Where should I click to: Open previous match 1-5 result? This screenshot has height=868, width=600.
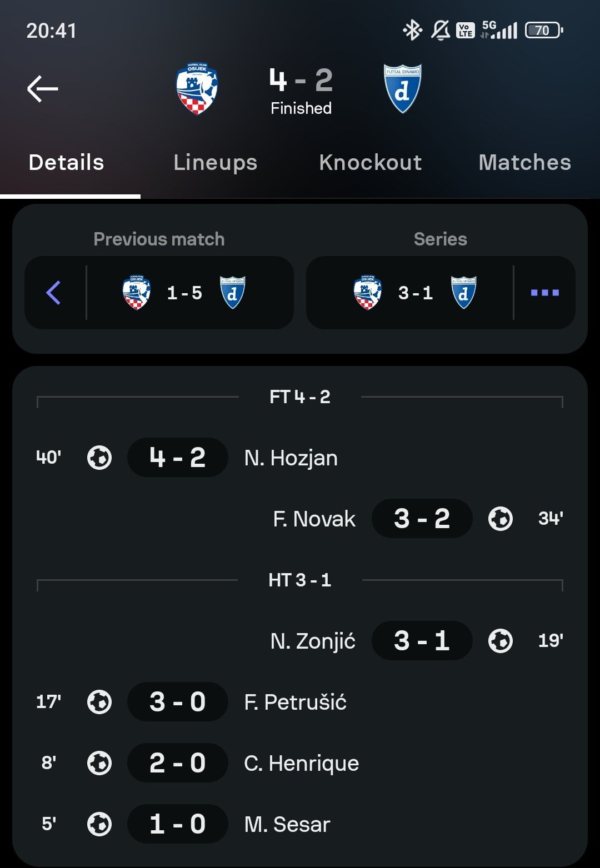pyautogui.click(x=184, y=293)
